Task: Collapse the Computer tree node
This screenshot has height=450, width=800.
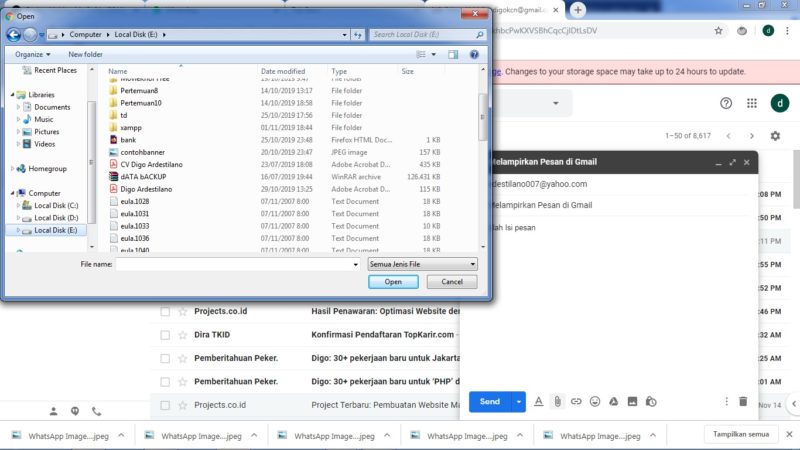Action: 12,193
